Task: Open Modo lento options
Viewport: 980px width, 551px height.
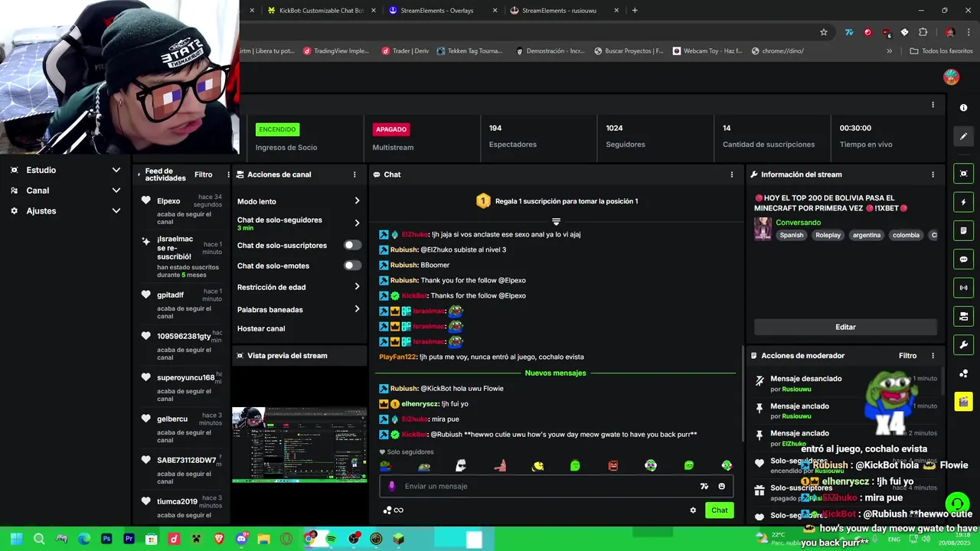Action: [x=299, y=201]
